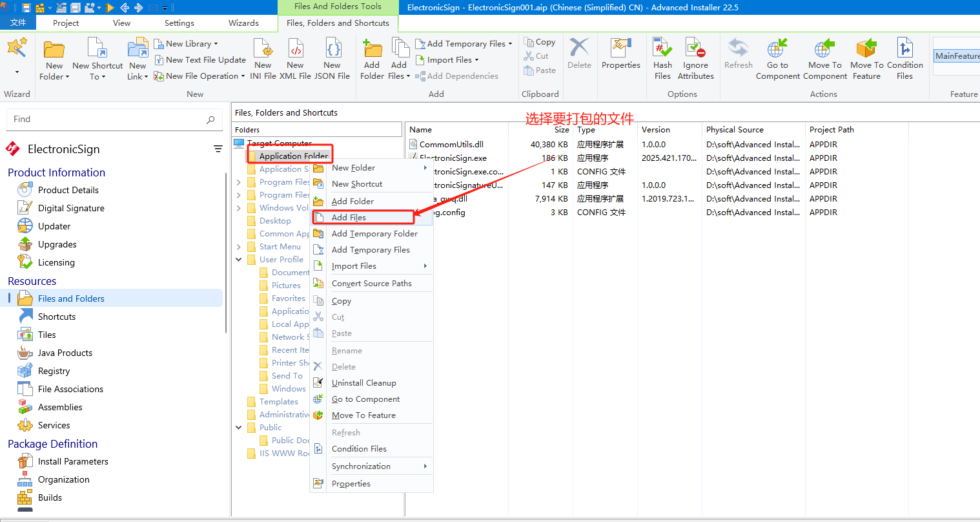This screenshot has height=522, width=980.
Task: Create a New INI File
Action: tap(263, 59)
